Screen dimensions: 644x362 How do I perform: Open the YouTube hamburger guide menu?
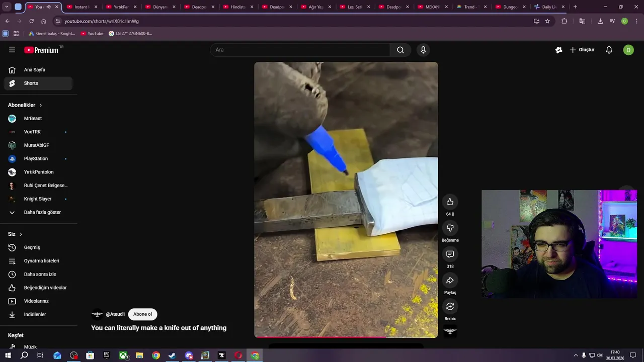[x=12, y=50]
